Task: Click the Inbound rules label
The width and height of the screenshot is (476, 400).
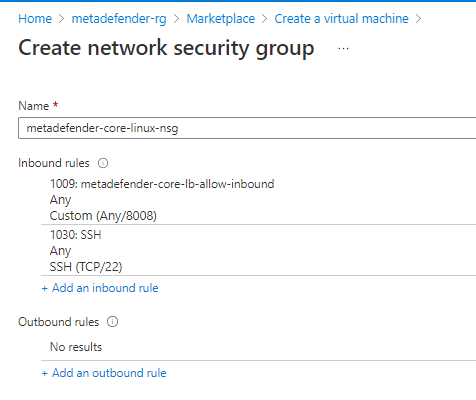Action: [x=54, y=163]
